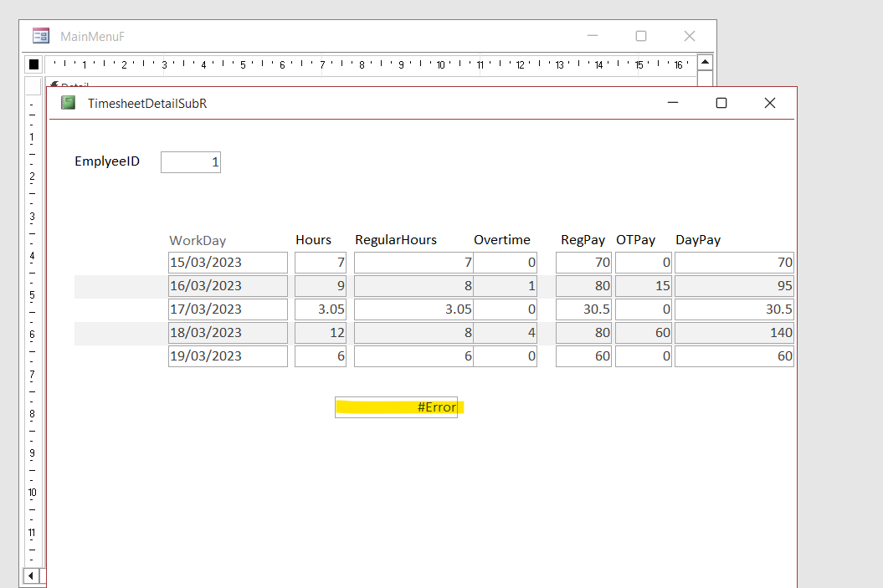Image resolution: width=883 pixels, height=588 pixels.
Task: Click the WorkDay field 15/03/2023
Action: 228,263
